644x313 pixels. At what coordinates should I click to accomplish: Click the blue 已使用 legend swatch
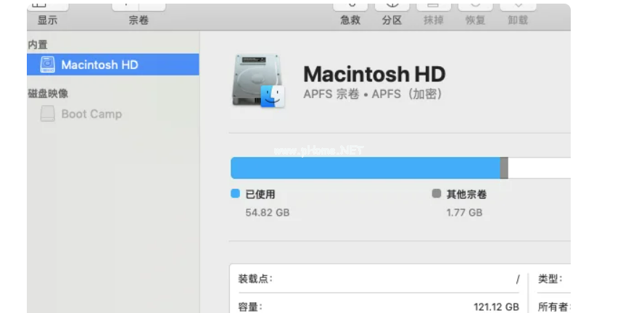click(235, 194)
